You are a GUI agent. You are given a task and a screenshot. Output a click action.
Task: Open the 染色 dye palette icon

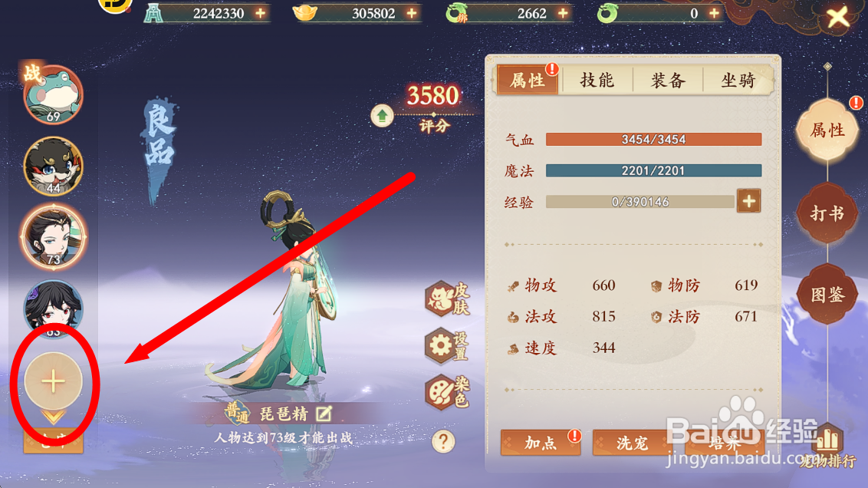(x=447, y=392)
